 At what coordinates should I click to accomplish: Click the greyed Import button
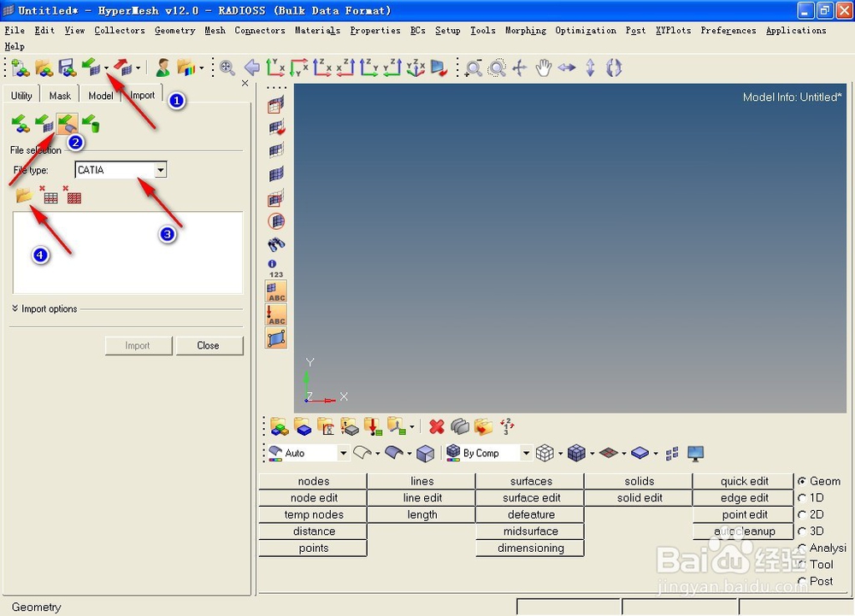tap(138, 345)
